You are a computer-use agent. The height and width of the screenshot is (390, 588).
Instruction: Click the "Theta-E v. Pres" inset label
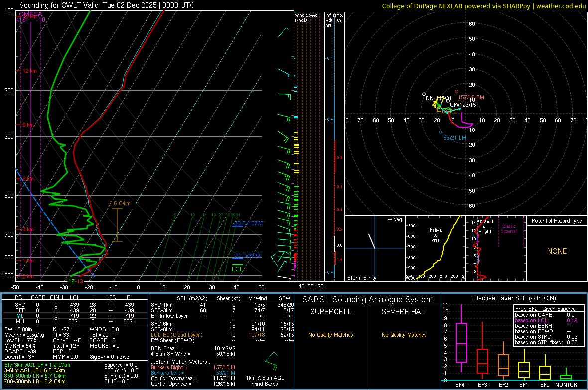(x=435, y=235)
